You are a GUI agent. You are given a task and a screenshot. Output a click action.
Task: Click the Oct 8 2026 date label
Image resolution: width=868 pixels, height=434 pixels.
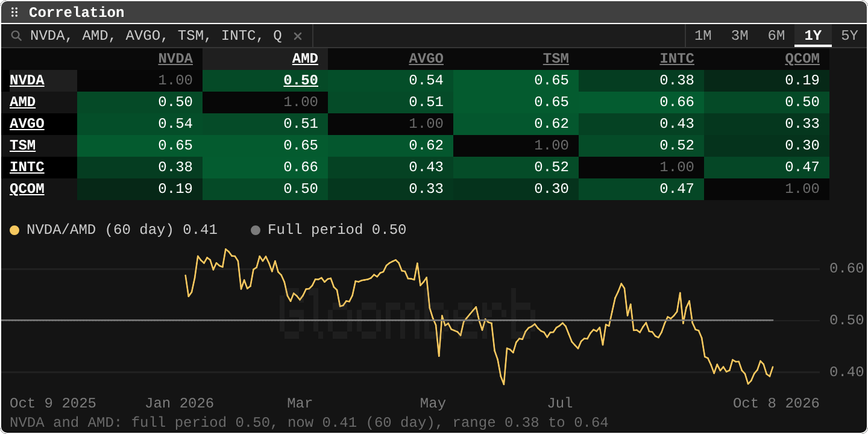(776, 403)
